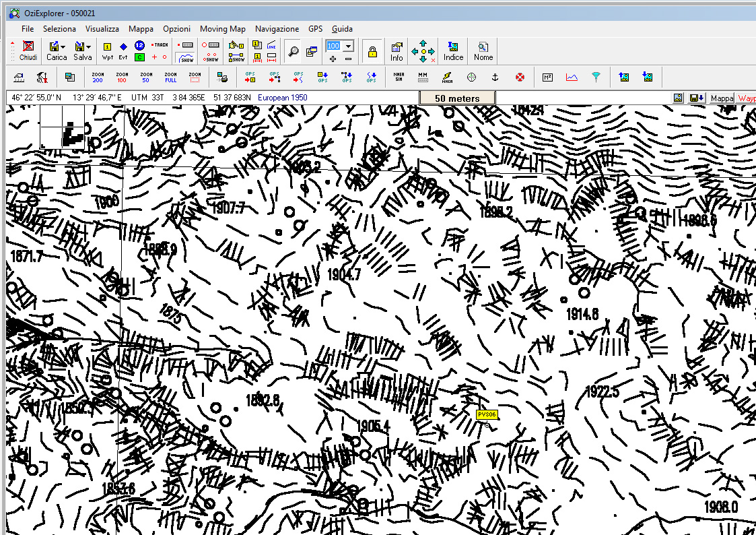Toggle the TRACK manual creation mode
The height and width of the screenshot is (535, 756).
[160, 45]
